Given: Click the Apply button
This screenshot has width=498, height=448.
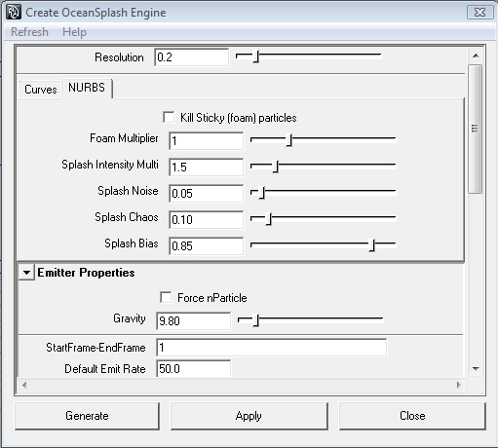Looking at the screenshot, I should pos(249,416).
